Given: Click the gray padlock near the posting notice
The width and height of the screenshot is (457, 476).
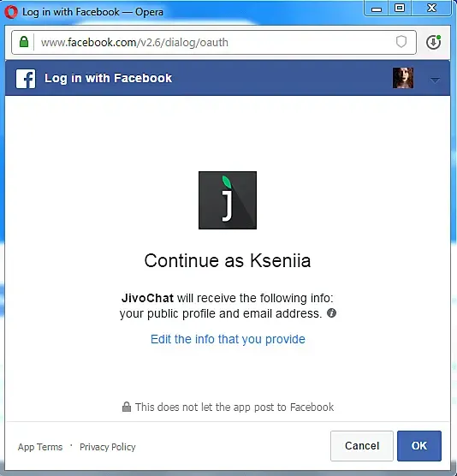Looking at the screenshot, I should (x=127, y=407).
